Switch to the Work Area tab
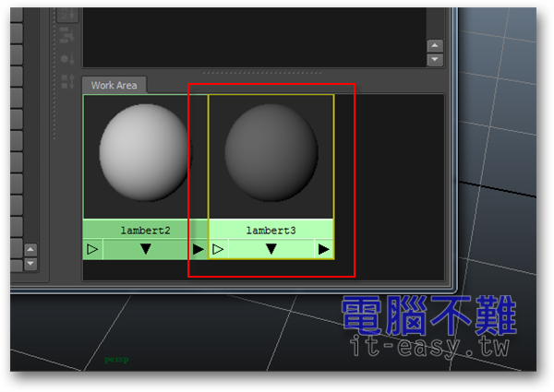 (x=114, y=85)
